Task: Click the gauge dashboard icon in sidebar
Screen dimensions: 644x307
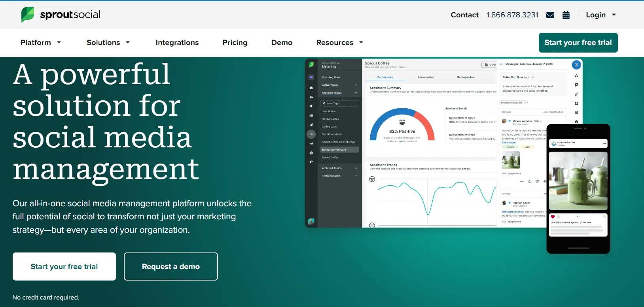Action: tap(311, 88)
